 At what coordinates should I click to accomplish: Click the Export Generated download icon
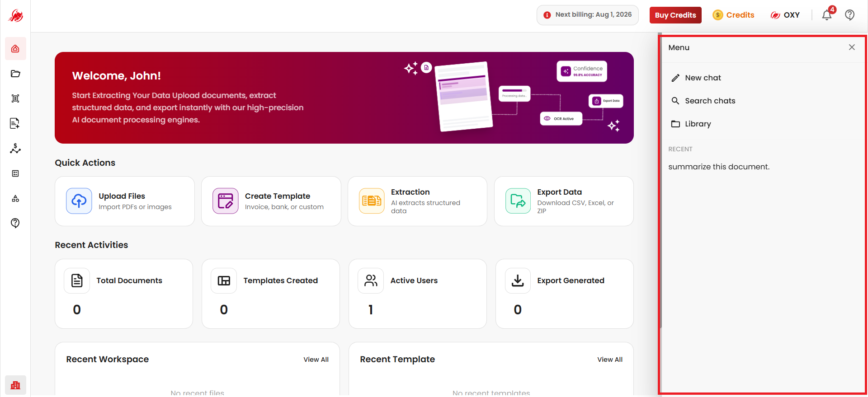coord(518,280)
